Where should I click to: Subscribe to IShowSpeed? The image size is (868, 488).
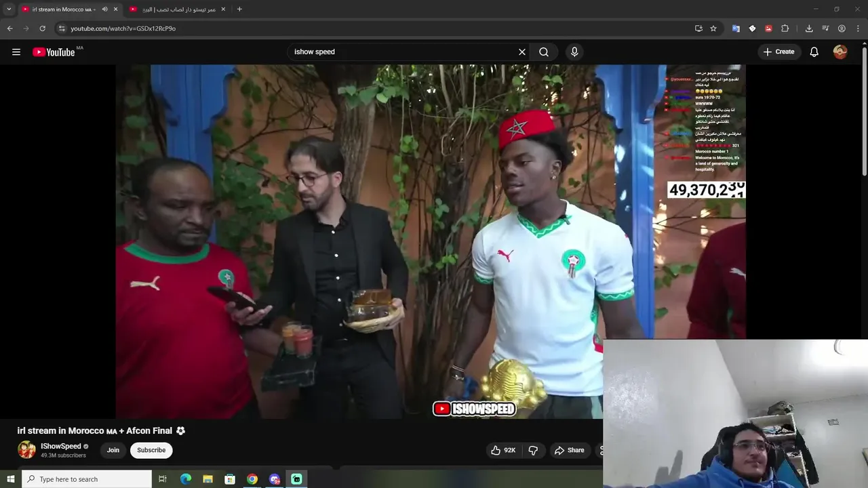(151, 450)
